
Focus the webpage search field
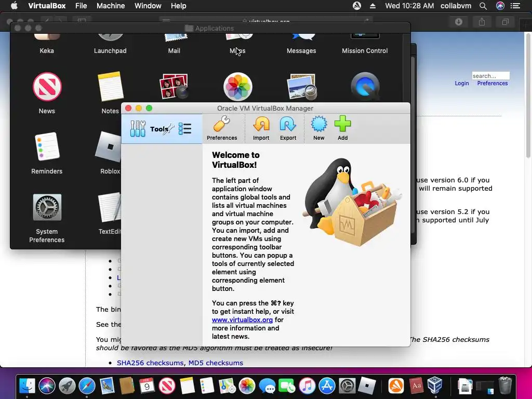pos(490,76)
